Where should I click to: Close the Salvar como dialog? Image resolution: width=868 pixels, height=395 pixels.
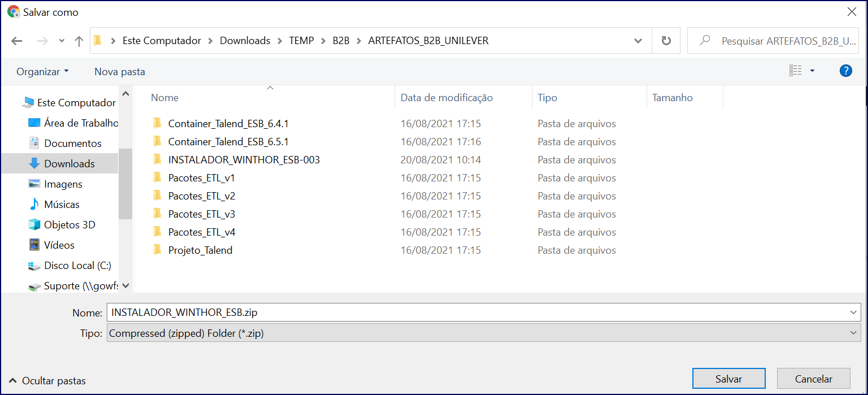click(851, 11)
